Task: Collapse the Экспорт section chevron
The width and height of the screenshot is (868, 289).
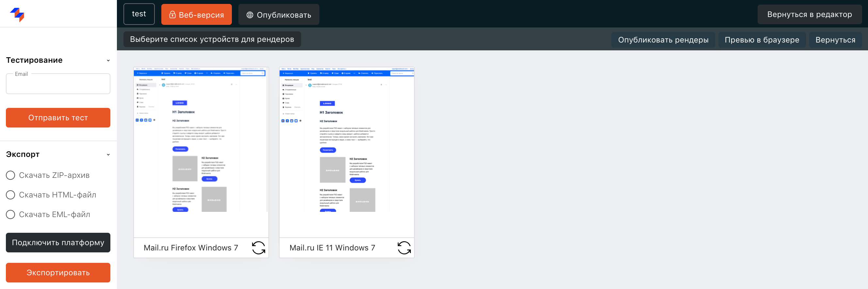Action: [108, 154]
